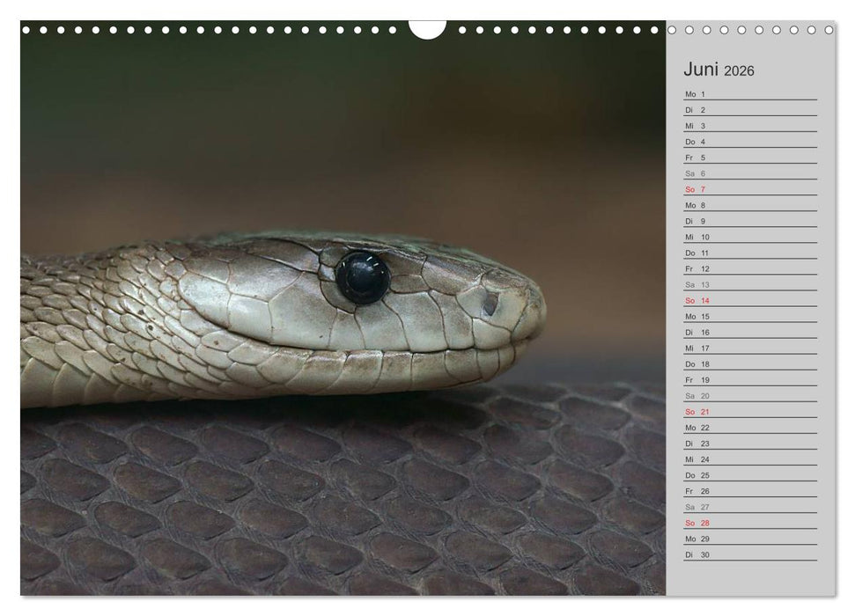The height and width of the screenshot is (616, 855).
Task: Select Friday 19 entry line
Action: [x=749, y=379]
